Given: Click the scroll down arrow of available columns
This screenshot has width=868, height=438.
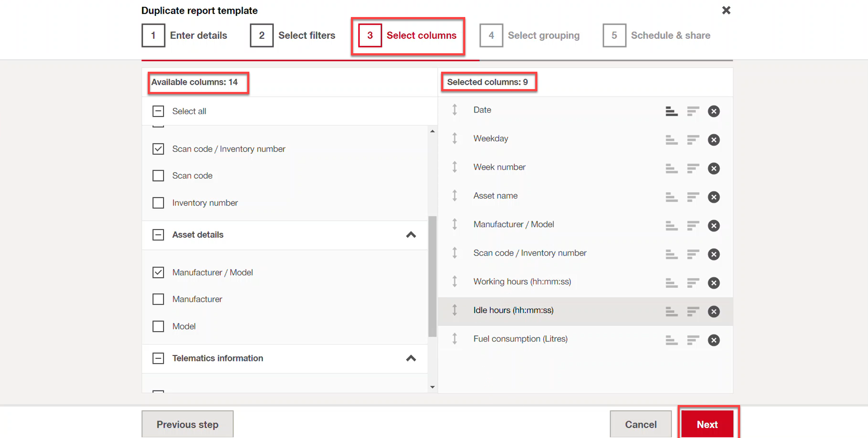Looking at the screenshot, I should 432,387.
